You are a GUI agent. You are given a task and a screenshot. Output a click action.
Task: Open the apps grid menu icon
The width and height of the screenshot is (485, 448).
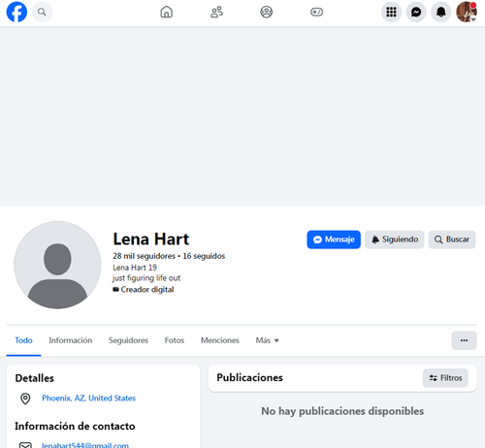click(x=391, y=12)
